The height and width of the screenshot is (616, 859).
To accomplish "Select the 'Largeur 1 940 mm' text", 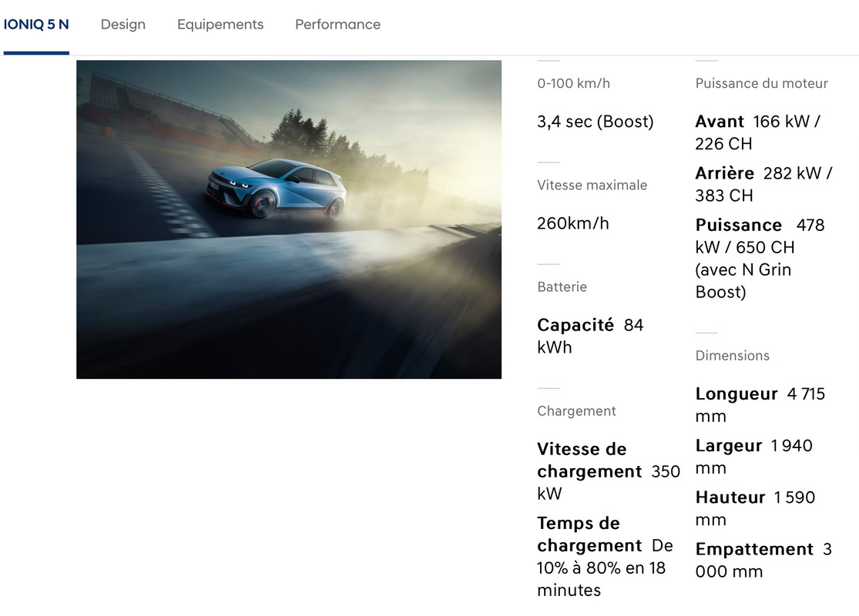I will [x=753, y=457].
